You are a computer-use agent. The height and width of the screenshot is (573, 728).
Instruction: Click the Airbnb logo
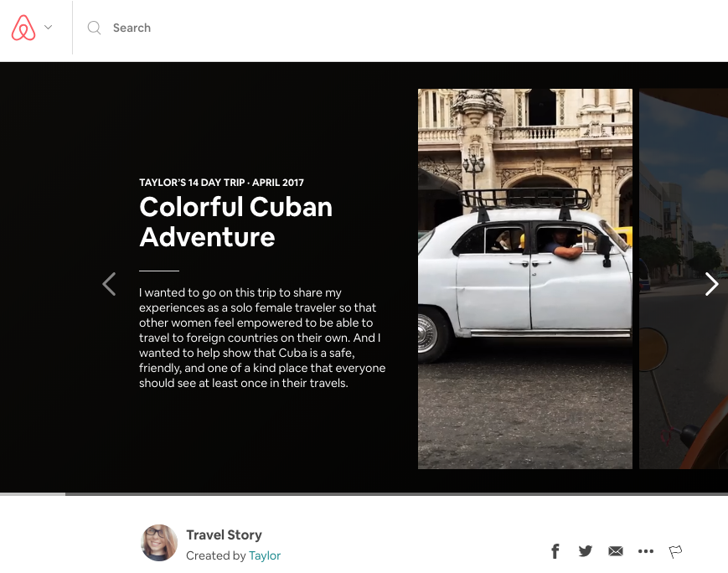23,27
